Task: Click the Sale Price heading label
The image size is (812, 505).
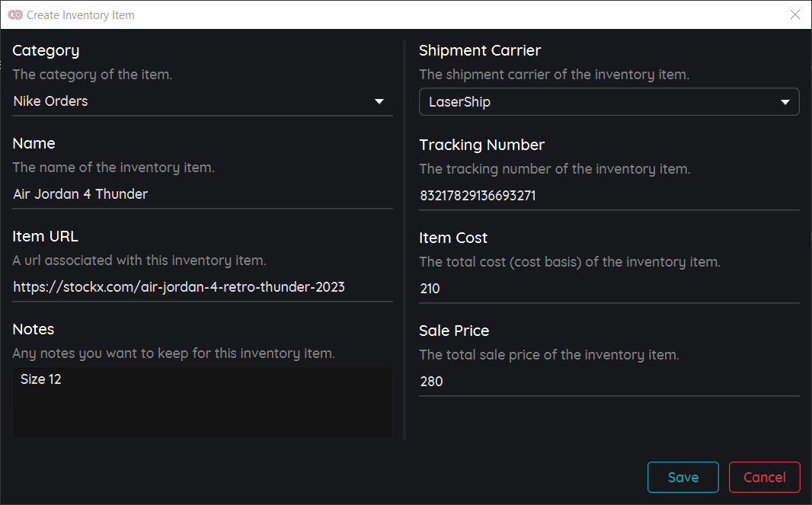Action: [454, 331]
